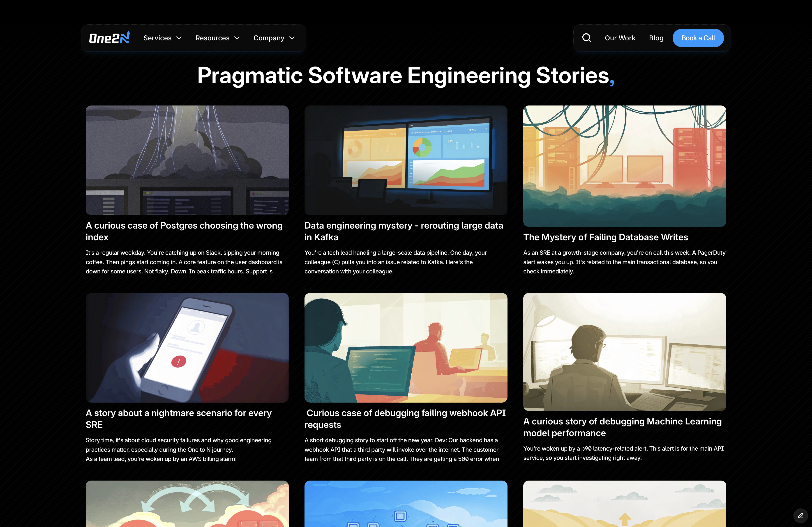The image size is (812, 527).
Task: Click the Postgres excerpt "It's a regular weekday"
Action: pyautogui.click(x=184, y=262)
